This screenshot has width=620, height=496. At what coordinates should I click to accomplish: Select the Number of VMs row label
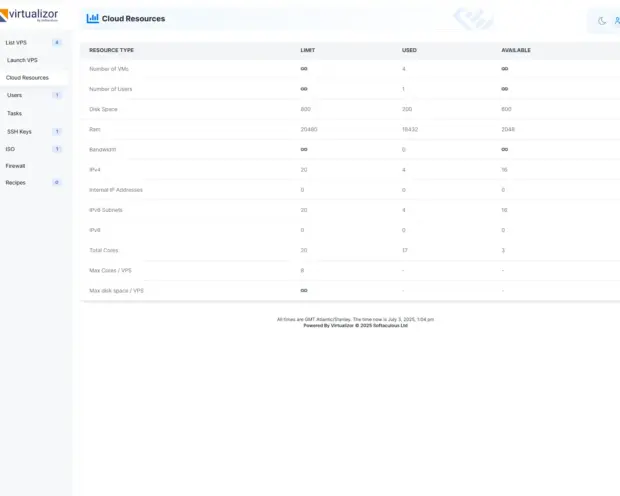(x=109, y=69)
